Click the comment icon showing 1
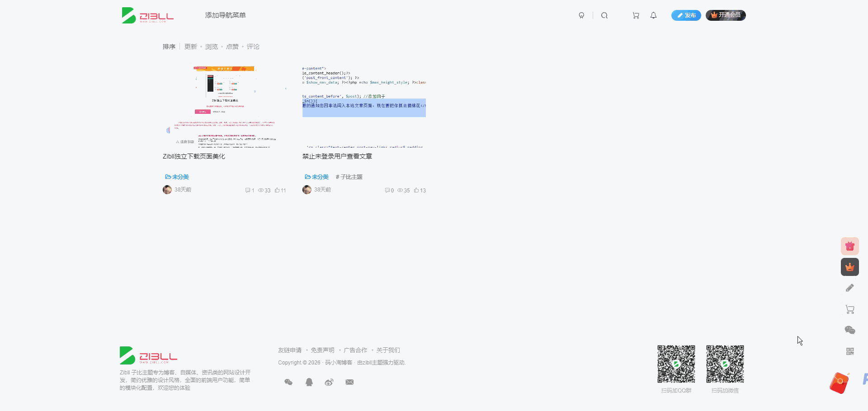Viewport: 868px width, 411px height. click(x=250, y=190)
